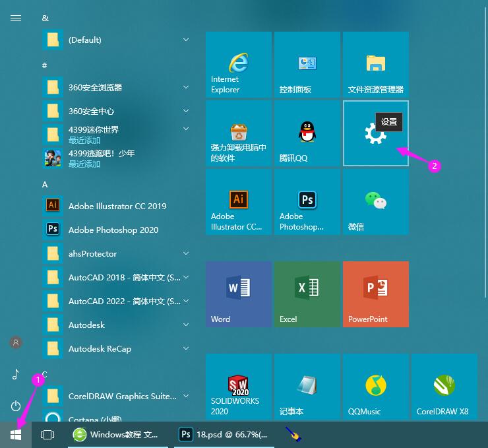488x448 pixels.
Task: Switch to Photoshop 18.psd taskbar item
Action: pyautogui.click(x=224, y=435)
